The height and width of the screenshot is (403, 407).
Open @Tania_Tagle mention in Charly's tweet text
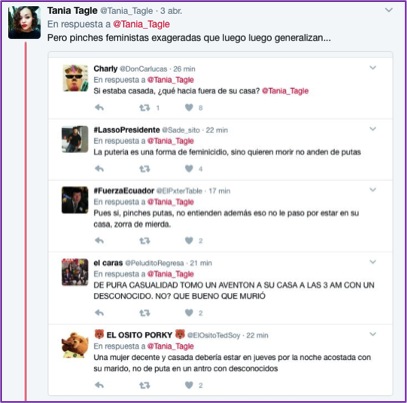[285, 91]
